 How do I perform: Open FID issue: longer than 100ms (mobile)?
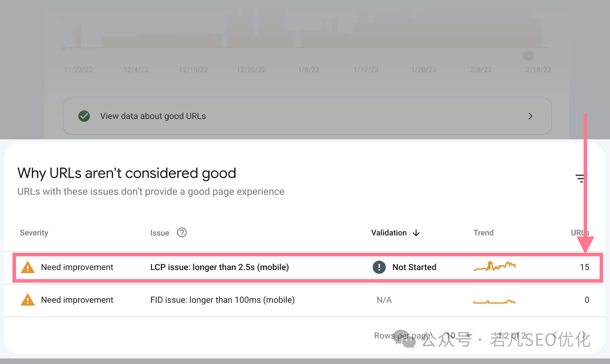(x=222, y=300)
